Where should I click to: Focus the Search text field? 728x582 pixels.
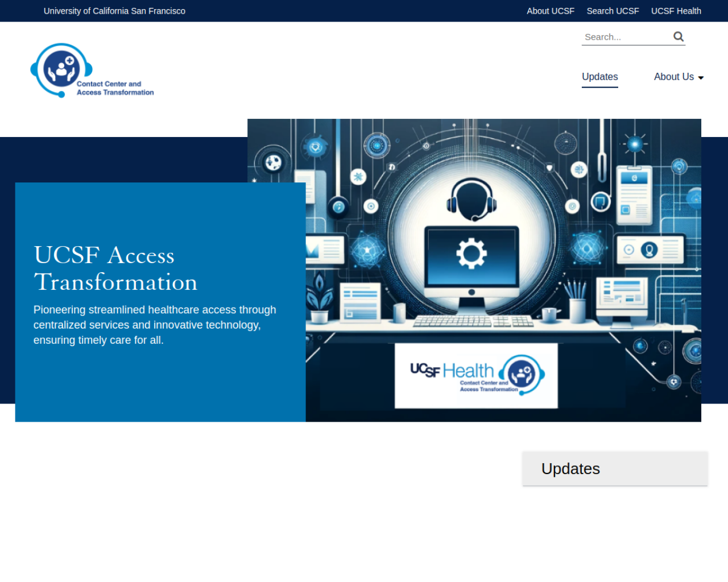point(626,37)
